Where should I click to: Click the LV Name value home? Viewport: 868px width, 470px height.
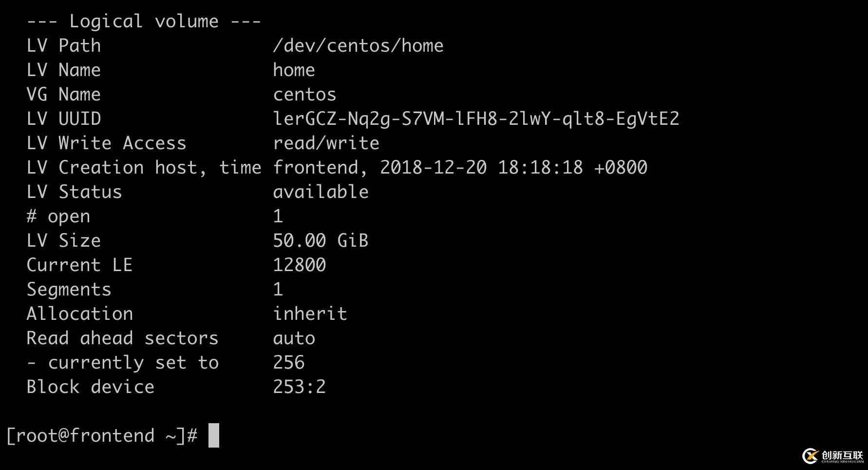click(x=294, y=70)
